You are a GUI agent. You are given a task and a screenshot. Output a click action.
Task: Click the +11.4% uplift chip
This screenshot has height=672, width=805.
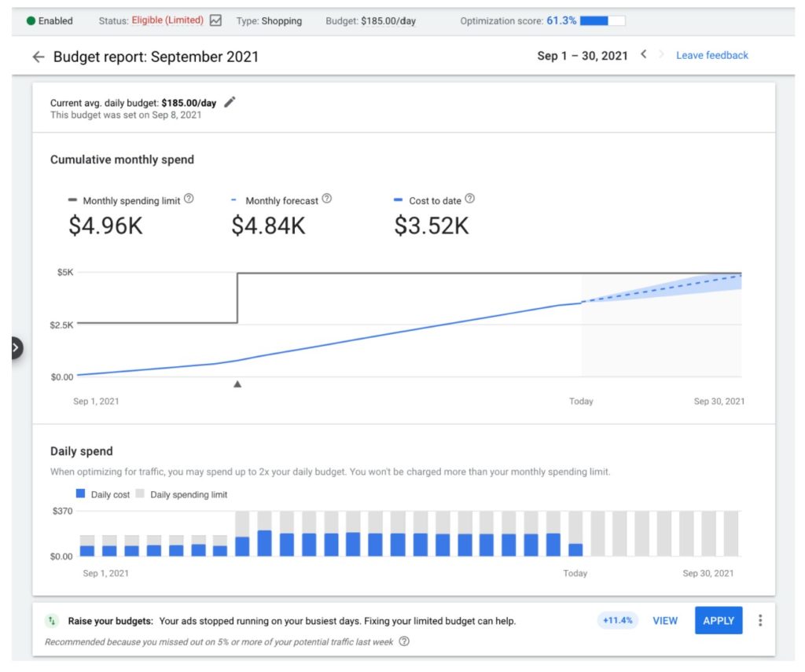coord(618,620)
